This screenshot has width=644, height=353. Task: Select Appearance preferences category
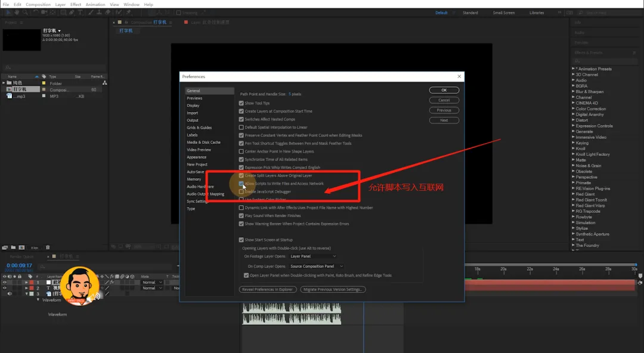pos(197,157)
